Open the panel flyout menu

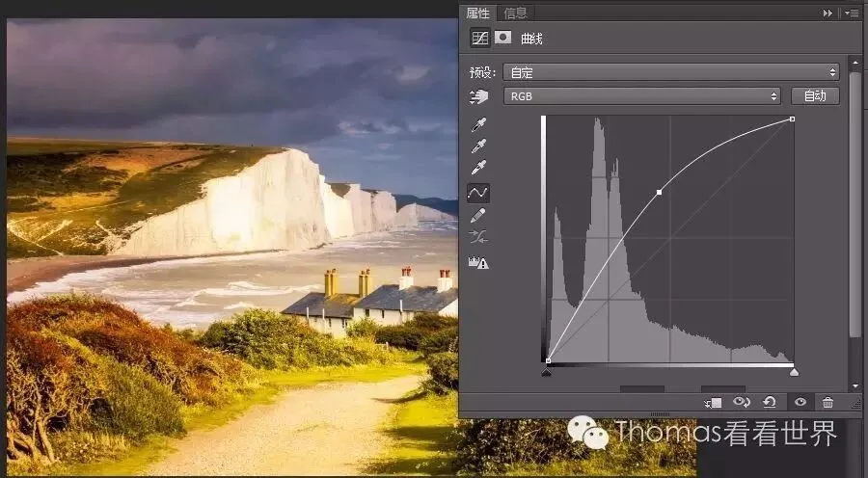pyautogui.click(x=852, y=13)
